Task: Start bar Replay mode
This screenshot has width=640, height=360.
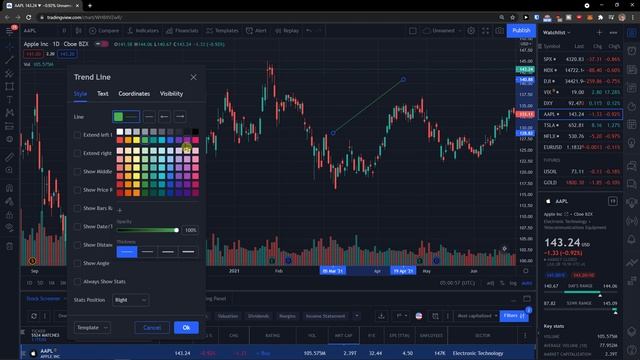Action: click(x=287, y=31)
